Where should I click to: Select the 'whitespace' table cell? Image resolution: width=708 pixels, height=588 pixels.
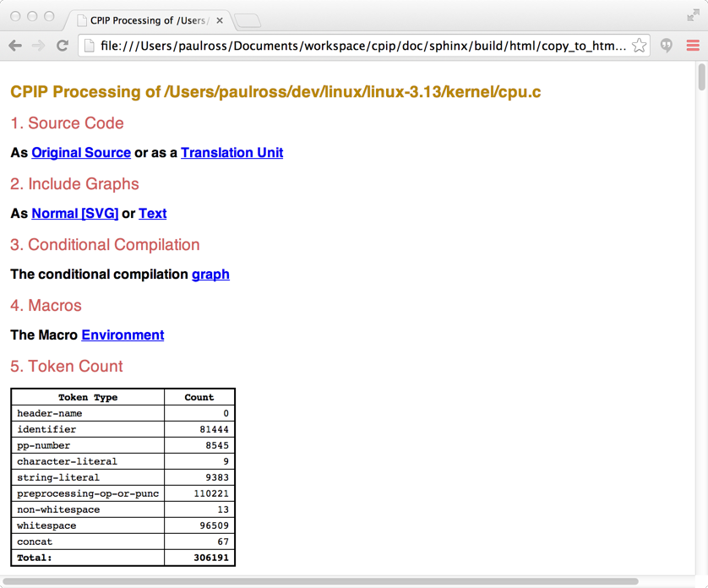pyautogui.click(x=88, y=525)
